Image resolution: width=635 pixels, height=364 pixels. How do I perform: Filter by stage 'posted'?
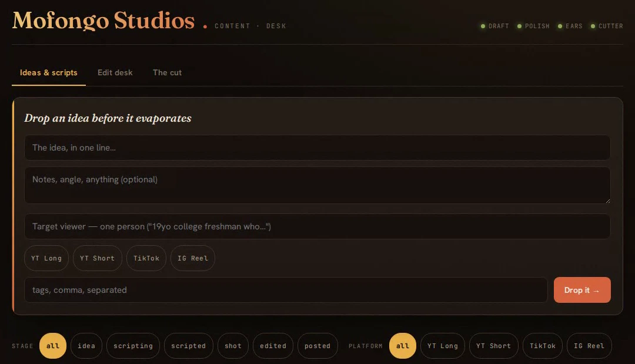pyautogui.click(x=317, y=346)
